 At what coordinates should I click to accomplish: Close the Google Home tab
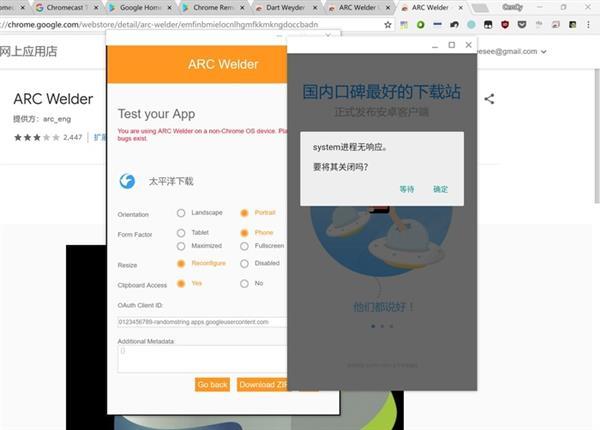pyautogui.click(x=170, y=8)
